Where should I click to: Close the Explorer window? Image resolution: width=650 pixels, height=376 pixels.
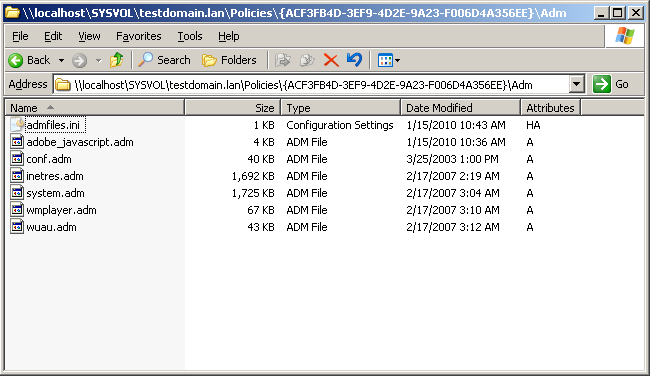(636, 13)
